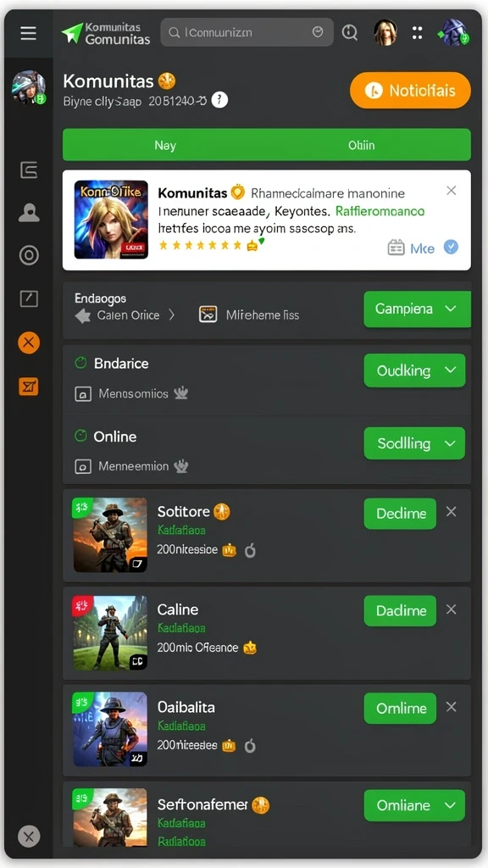Click the orange badge next to Komunitas heading
Viewport: 488px width, 868px height.
click(x=167, y=81)
